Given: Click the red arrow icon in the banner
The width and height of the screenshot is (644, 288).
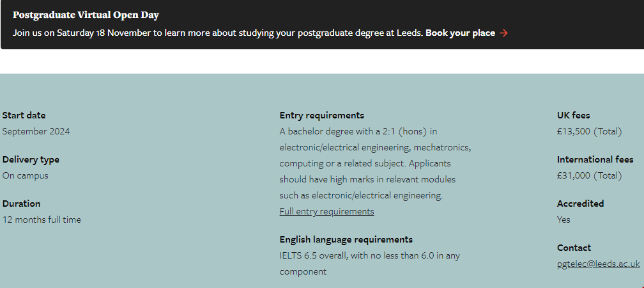Looking at the screenshot, I should pos(504,33).
